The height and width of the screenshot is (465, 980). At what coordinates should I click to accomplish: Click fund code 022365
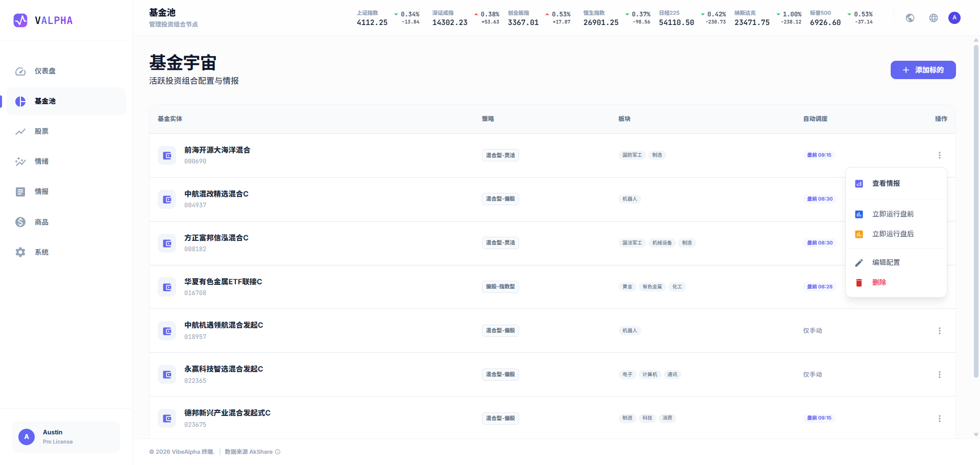(195, 381)
